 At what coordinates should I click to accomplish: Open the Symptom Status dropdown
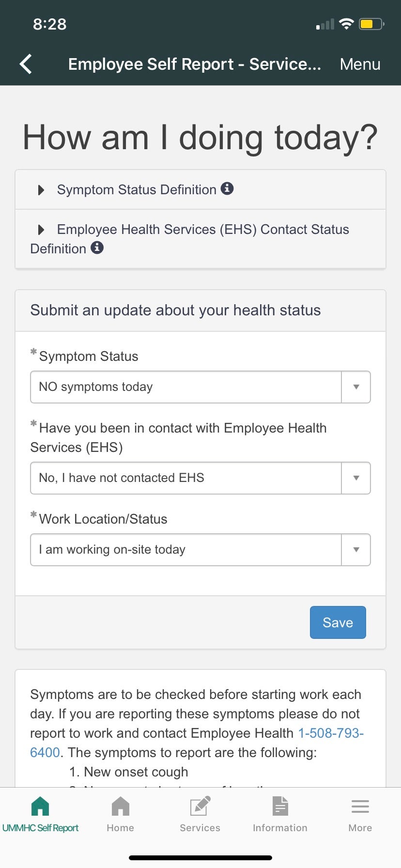pos(200,387)
